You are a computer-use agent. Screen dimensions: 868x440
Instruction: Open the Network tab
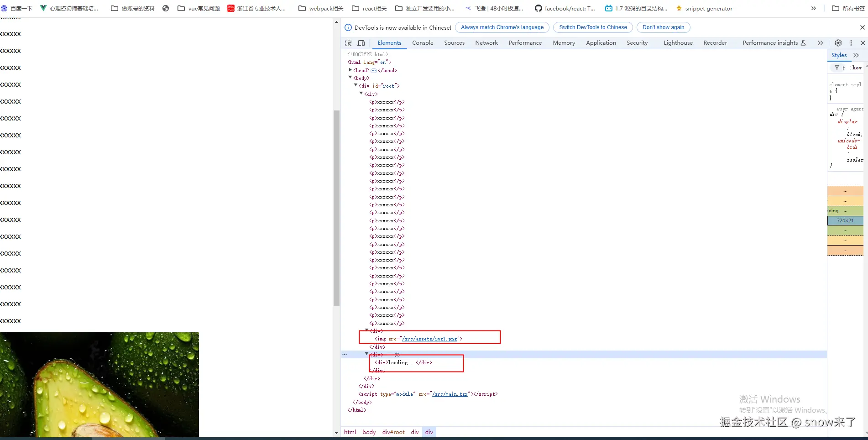486,43
